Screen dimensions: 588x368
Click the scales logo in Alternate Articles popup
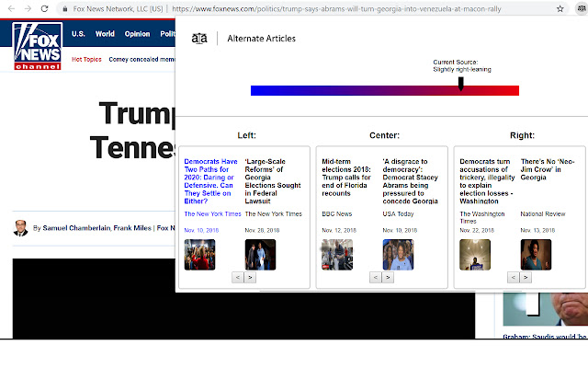pyautogui.click(x=199, y=39)
